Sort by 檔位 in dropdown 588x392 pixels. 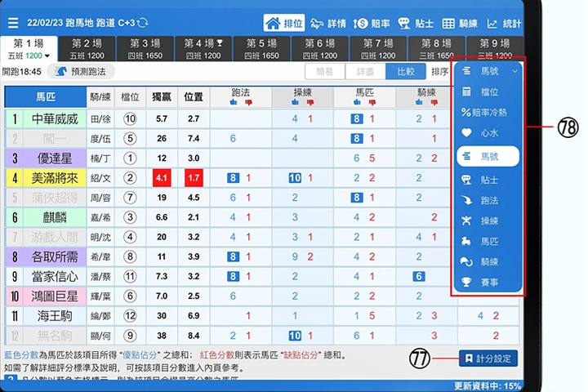point(488,92)
